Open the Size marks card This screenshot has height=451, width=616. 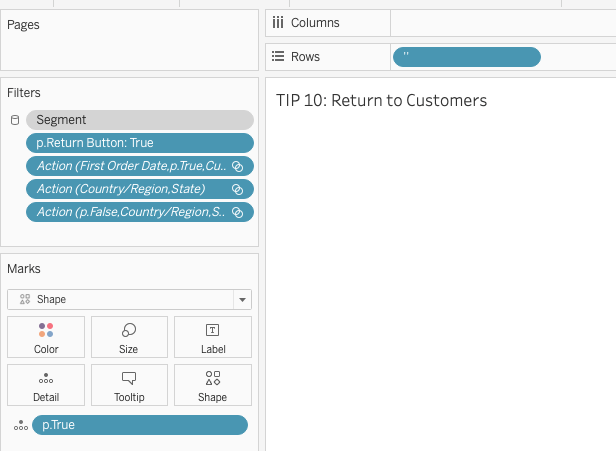[x=129, y=337]
